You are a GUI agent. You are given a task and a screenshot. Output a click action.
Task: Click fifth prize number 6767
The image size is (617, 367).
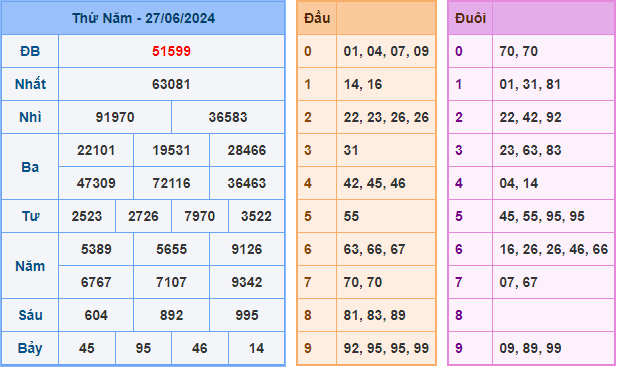pyautogui.click(x=96, y=282)
